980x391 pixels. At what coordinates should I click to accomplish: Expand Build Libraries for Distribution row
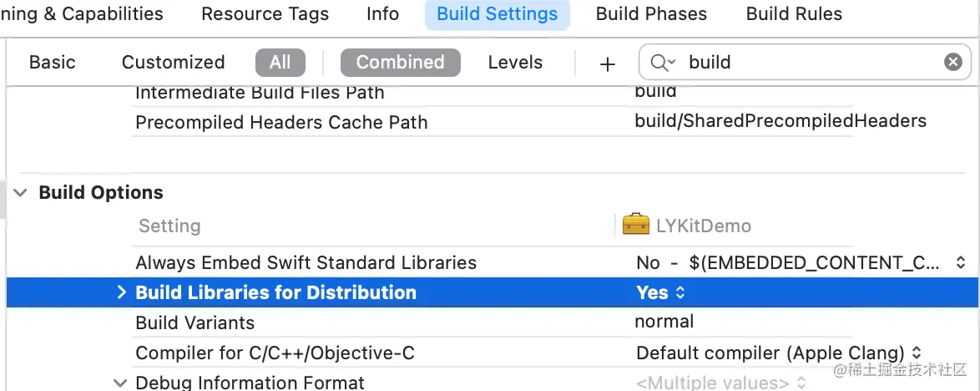[x=121, y=292]
